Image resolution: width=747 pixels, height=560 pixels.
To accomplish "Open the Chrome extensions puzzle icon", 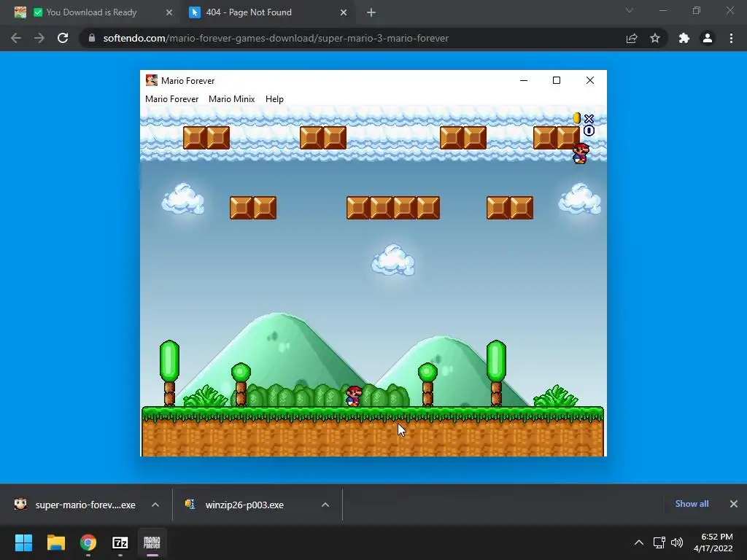I will tap(684, 38).
